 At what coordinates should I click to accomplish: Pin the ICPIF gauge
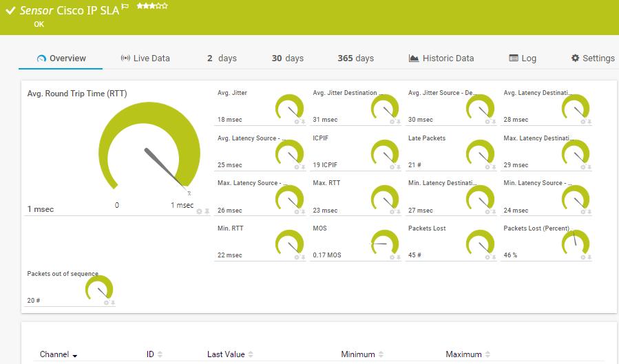pyautogui.click(x=399, y=167)
